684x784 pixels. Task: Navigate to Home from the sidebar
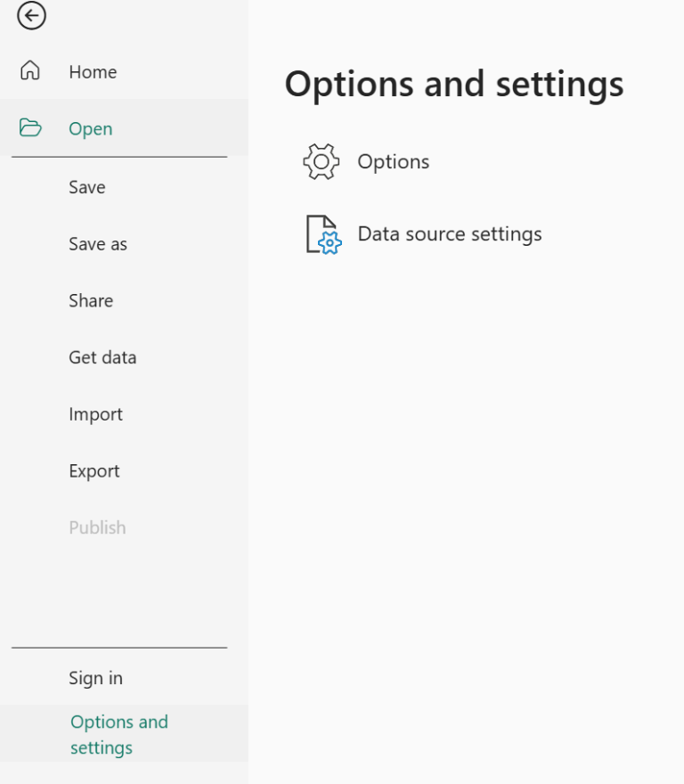coord(93,71)
